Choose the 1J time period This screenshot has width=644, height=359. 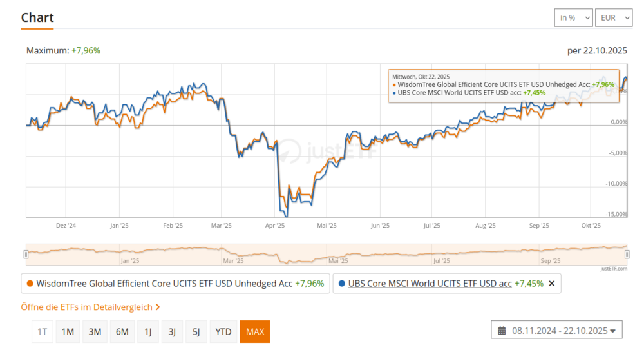click(x=148, y=332)
